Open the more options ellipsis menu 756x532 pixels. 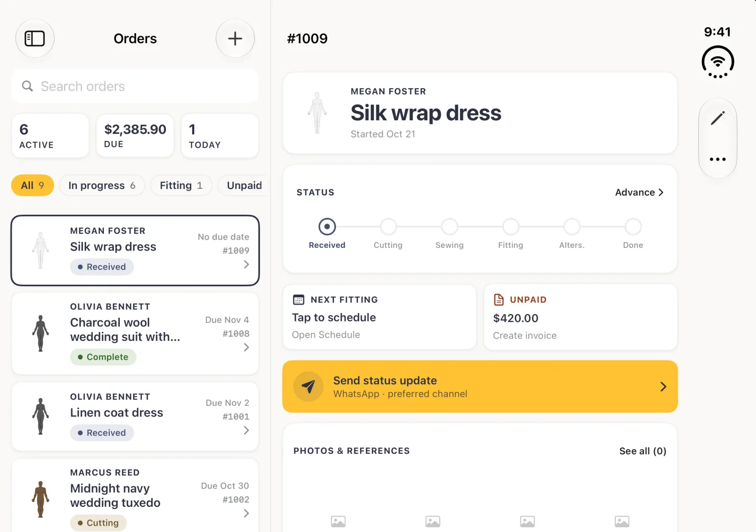point(718,159)
